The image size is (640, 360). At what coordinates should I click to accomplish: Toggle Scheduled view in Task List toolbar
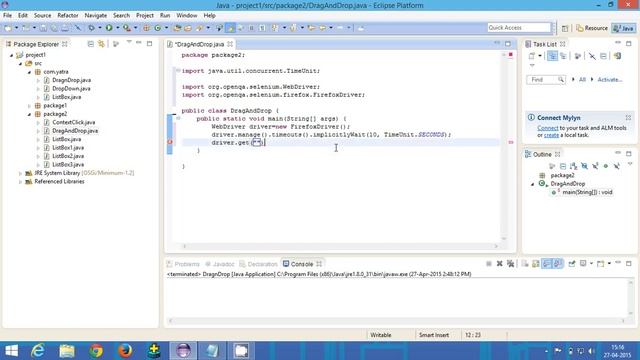click(x=564, y=56)
